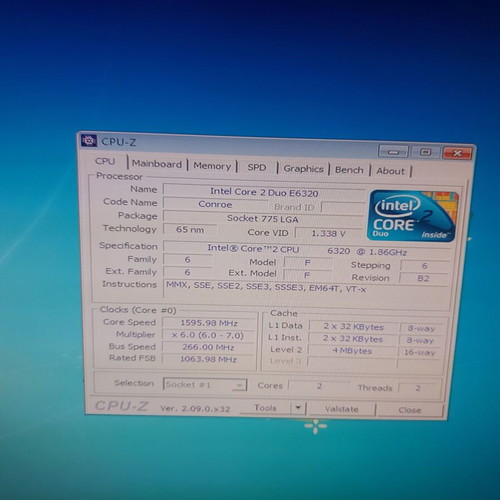The height and width of the screenshot is (500, 500).
Task: Select the SPD tab
Action: click(x=257, y=167)
